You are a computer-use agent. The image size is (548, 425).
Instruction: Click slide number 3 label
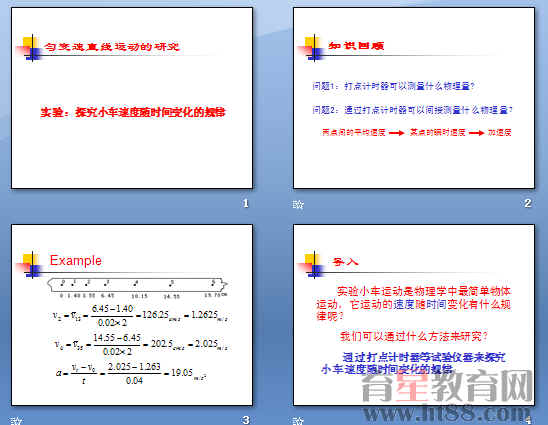click(246, 420)
